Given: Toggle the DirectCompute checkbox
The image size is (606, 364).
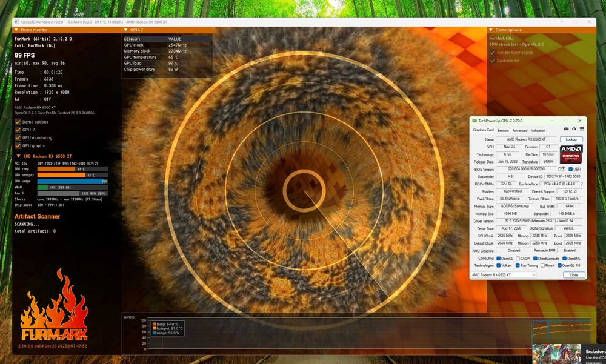Looking at the screenshot, I should tap(535, 259).
